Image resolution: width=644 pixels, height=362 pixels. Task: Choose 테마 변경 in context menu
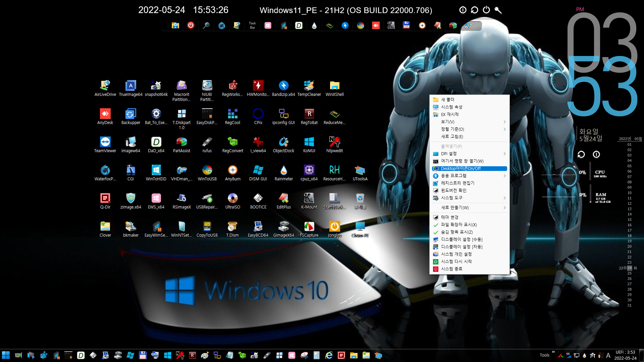coord(470,217)
